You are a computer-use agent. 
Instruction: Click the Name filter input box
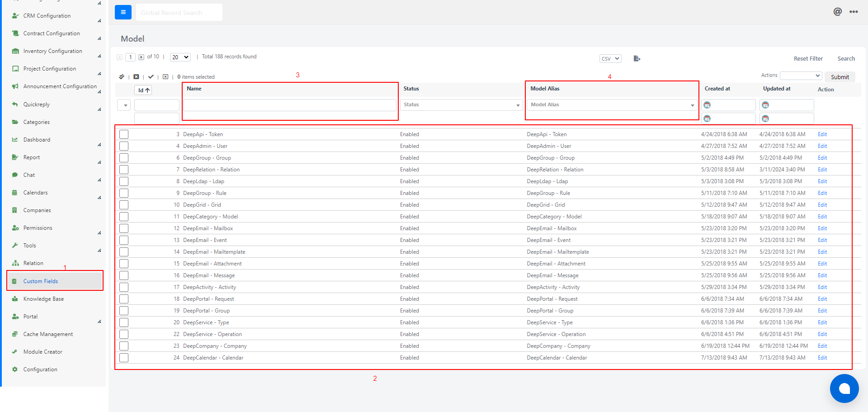click(x=290, y=105)
